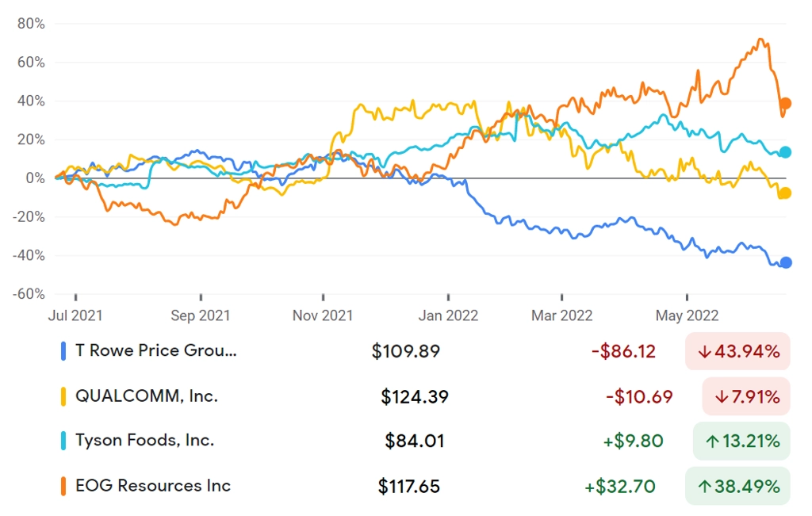Click the 43.94% down change badge
This screenshot has height=516, width=812.
(737, 351)
